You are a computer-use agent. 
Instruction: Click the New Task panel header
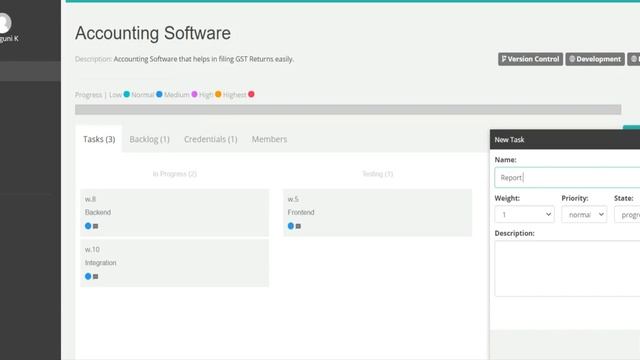click(x=565, y=140)
